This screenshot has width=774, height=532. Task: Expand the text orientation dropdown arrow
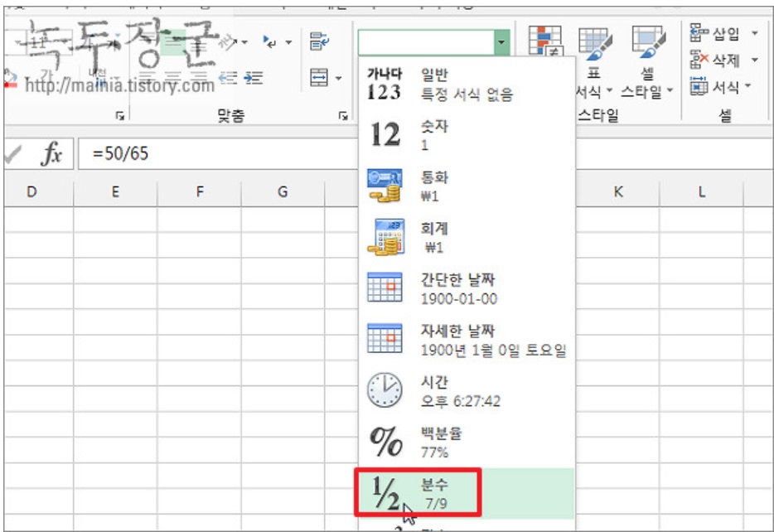(244, 42)
